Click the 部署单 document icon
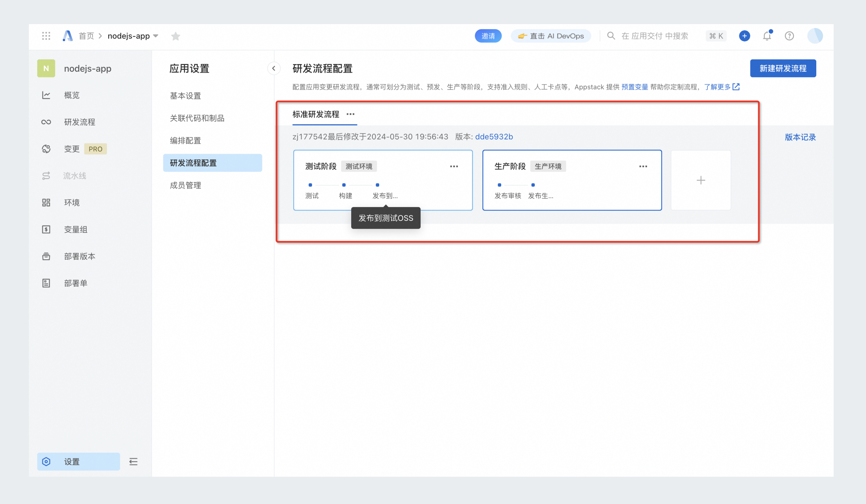Screen dimensions: 866x504 click(46, 283)
